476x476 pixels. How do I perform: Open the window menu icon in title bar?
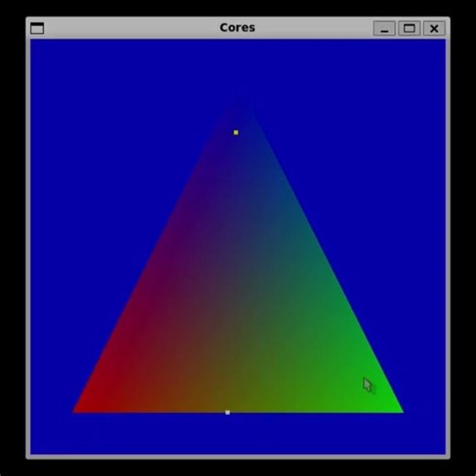point(38,28)
